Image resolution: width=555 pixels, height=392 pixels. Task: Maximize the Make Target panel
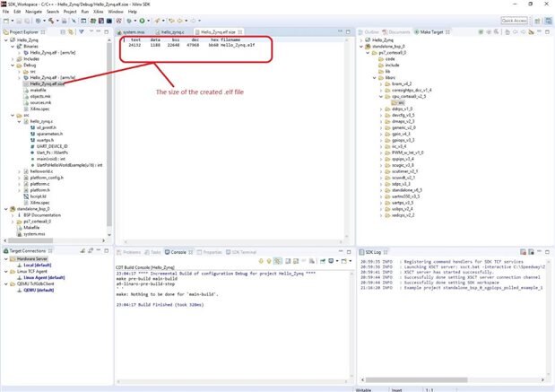tap(548, 31)
